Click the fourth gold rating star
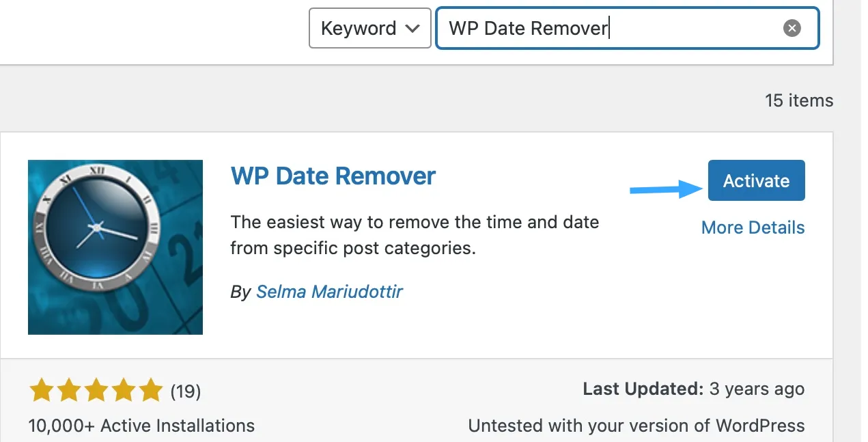Image resolution: width=868 pixels, height=442 pixels. coord(123,391)
